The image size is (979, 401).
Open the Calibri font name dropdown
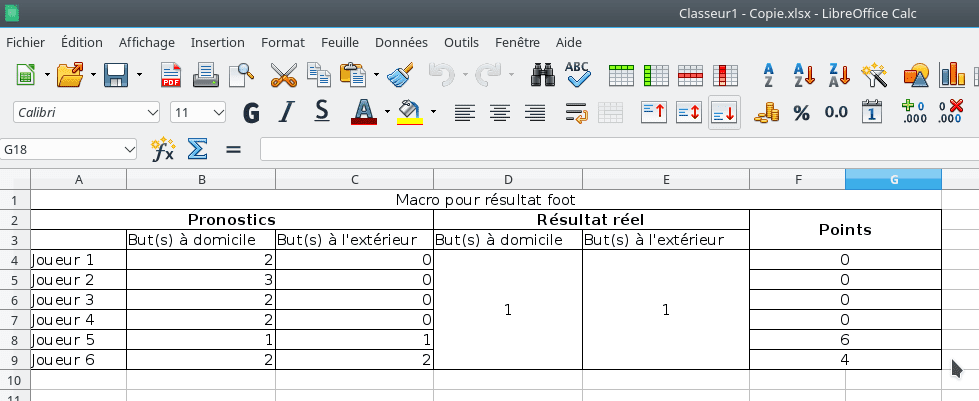click(x=152, y=112)
